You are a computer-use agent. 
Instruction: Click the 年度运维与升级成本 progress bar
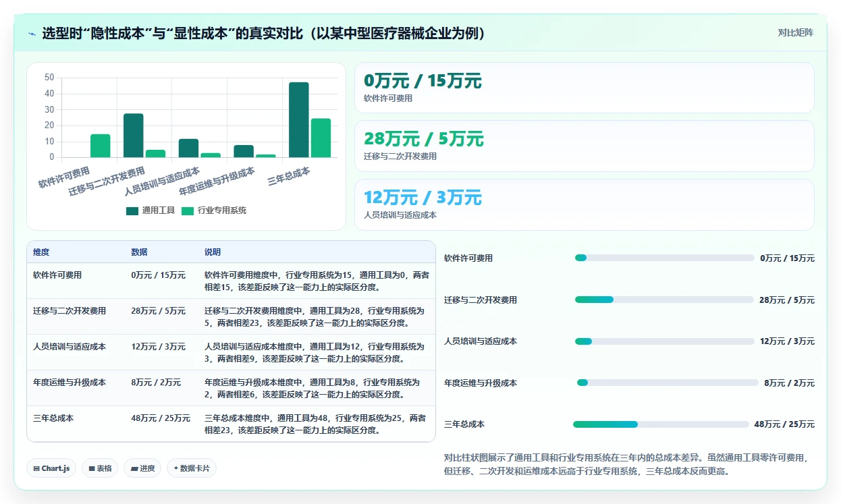click(x=668, y=383)
